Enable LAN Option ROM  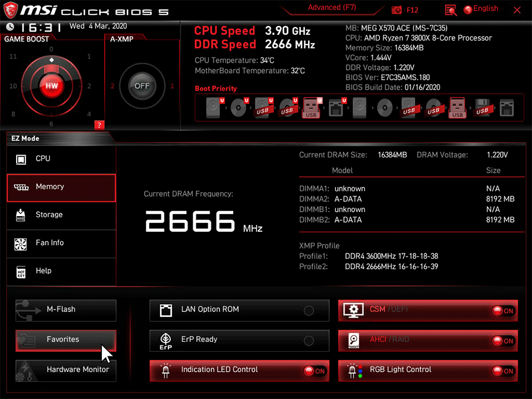(309, 311)
